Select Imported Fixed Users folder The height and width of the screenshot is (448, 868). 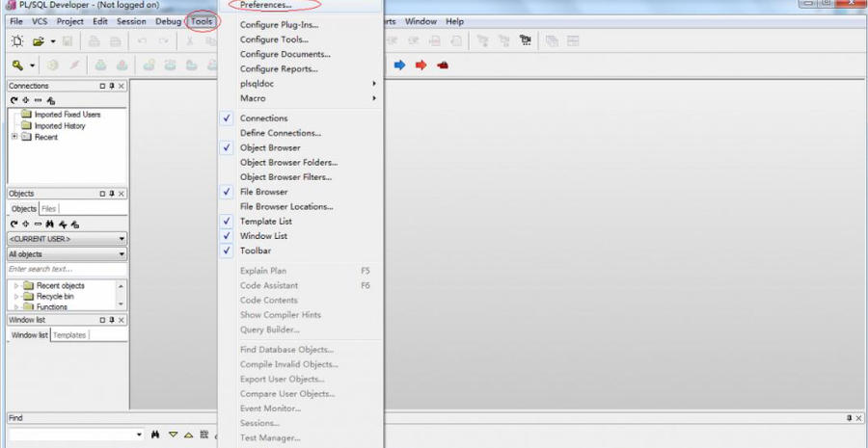(x=68, y=115)
